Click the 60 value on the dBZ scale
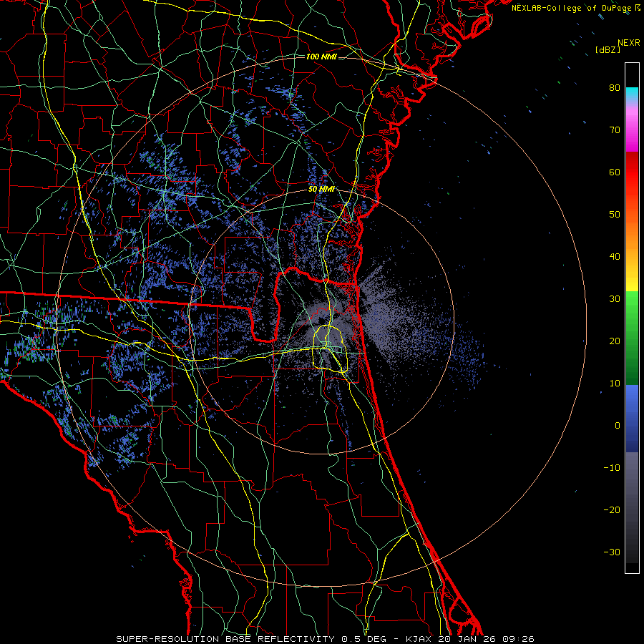Screen dimensions: 644x644 point(615,172)
